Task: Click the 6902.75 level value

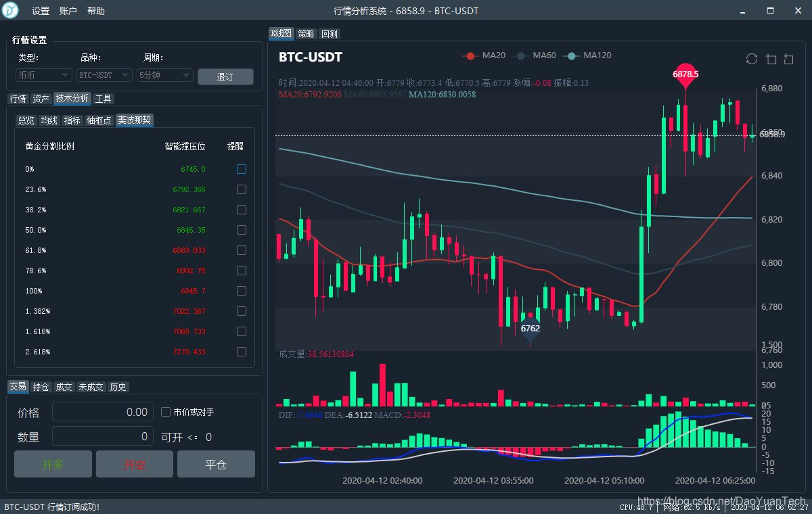Action: coord(191,271)
